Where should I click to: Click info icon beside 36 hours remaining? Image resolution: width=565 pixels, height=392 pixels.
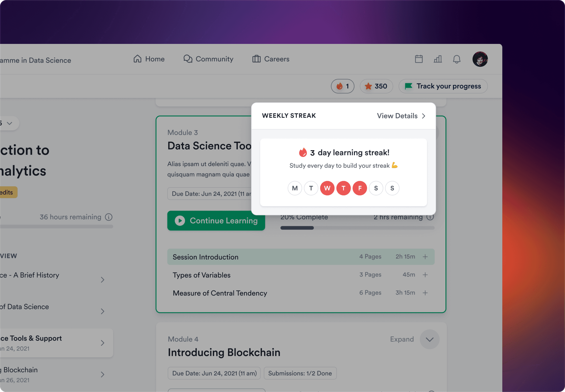coord(109,217)
